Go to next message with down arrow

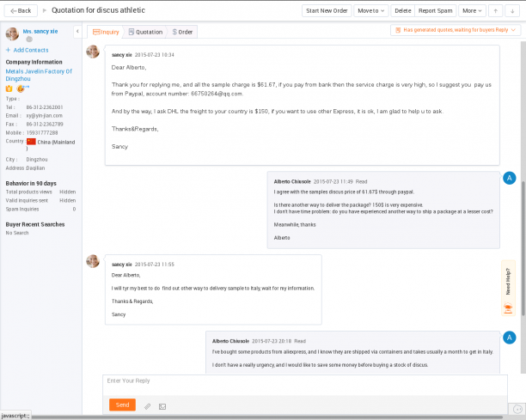pyautogui.click(x=512, y=10)
